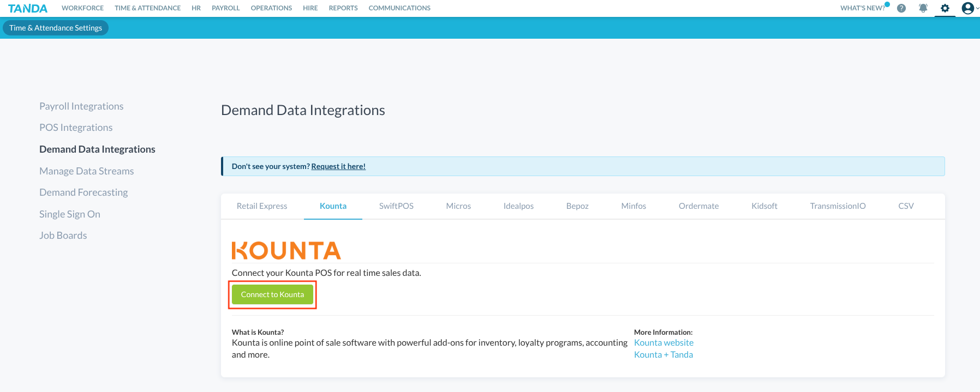Image resolution: width=980 pixels, height=392 pixels.
Task: Open the Kounta + Tanda link
Action: click(664, 355)
